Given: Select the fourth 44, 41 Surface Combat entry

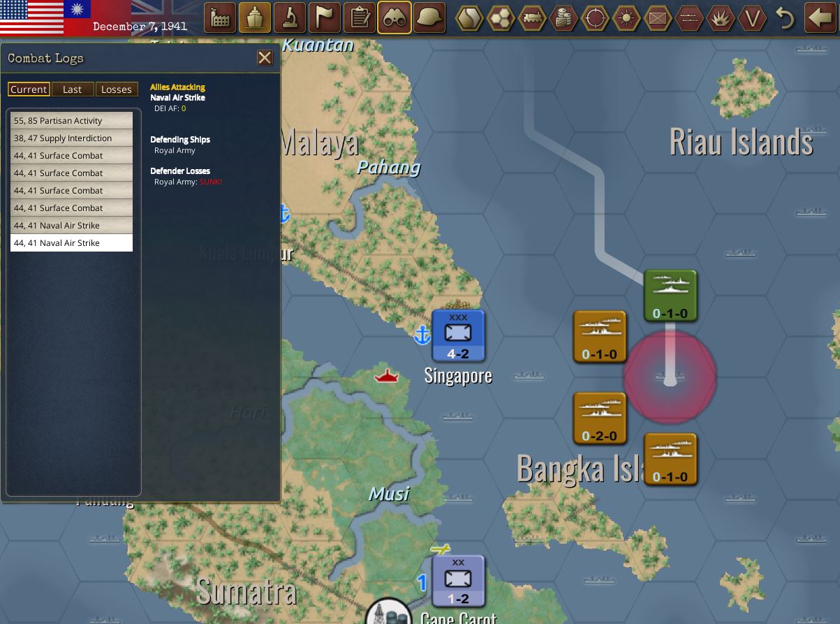Looking at the screenshot, I should pos(71,208).
